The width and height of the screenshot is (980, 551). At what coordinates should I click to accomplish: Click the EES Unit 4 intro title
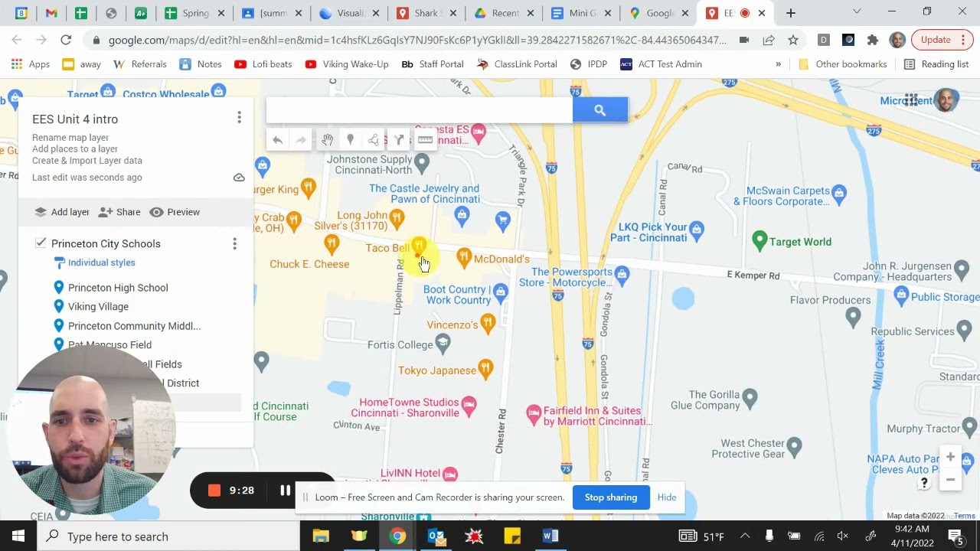(x=75, y=119)
